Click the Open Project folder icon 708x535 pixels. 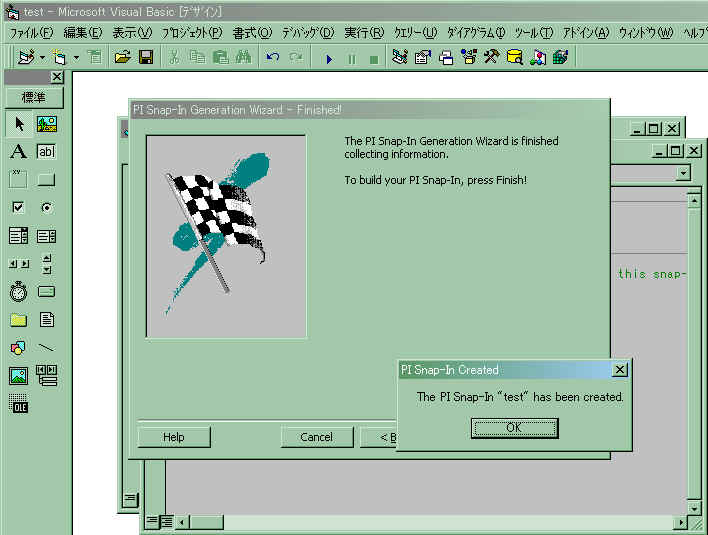pyautogui.click(x=122, y=58)
